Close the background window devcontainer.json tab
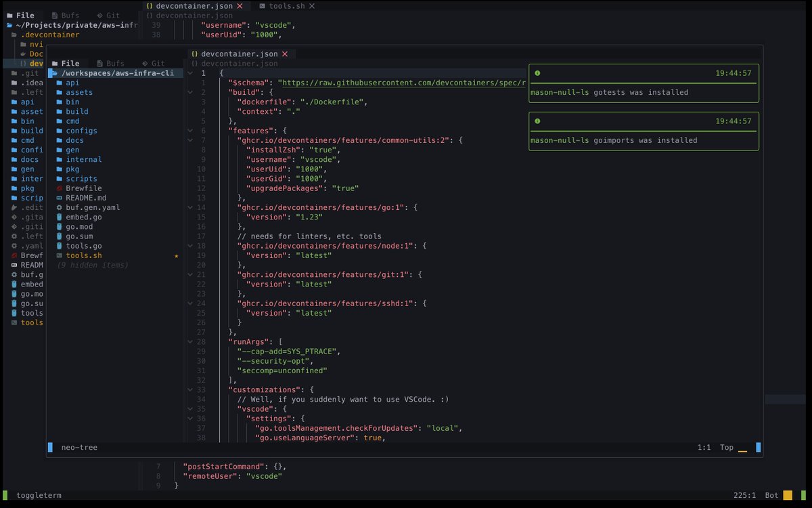 [240, 5]
